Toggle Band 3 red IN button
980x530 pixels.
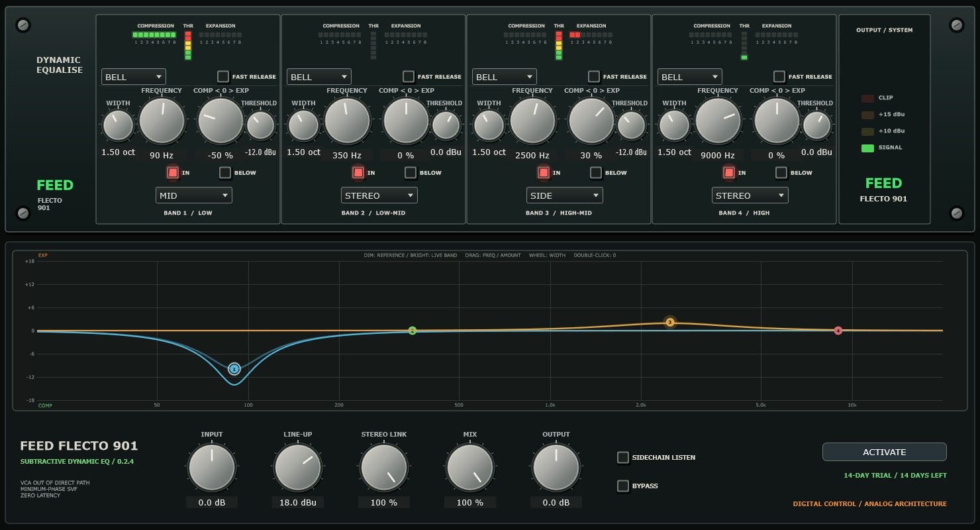pos(544,172)
